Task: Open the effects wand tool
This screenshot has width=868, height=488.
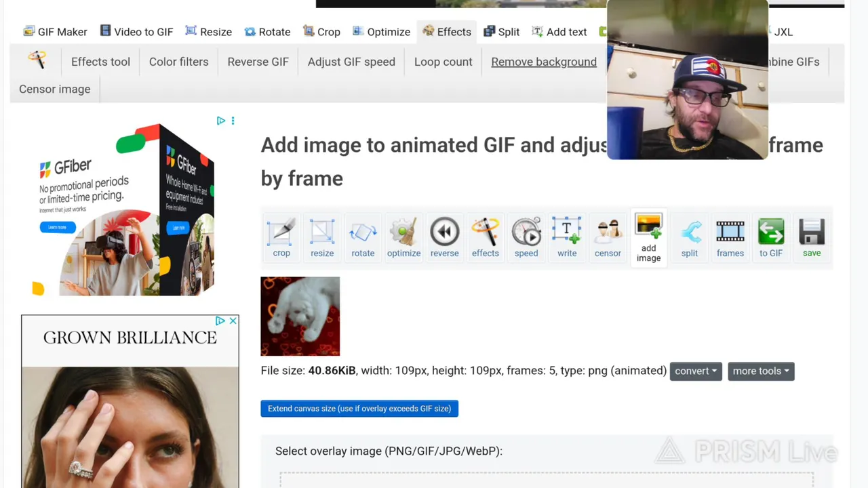Action: (486, 238)
